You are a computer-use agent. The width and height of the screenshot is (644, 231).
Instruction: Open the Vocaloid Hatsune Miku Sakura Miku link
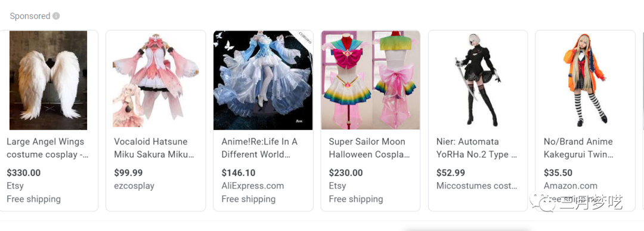(154, 149)
